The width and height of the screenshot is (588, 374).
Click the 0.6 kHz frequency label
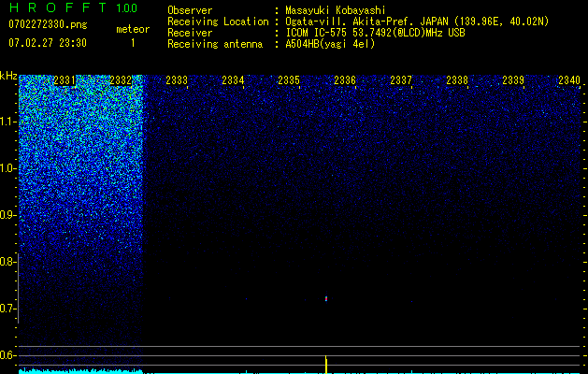coord(7,355)
